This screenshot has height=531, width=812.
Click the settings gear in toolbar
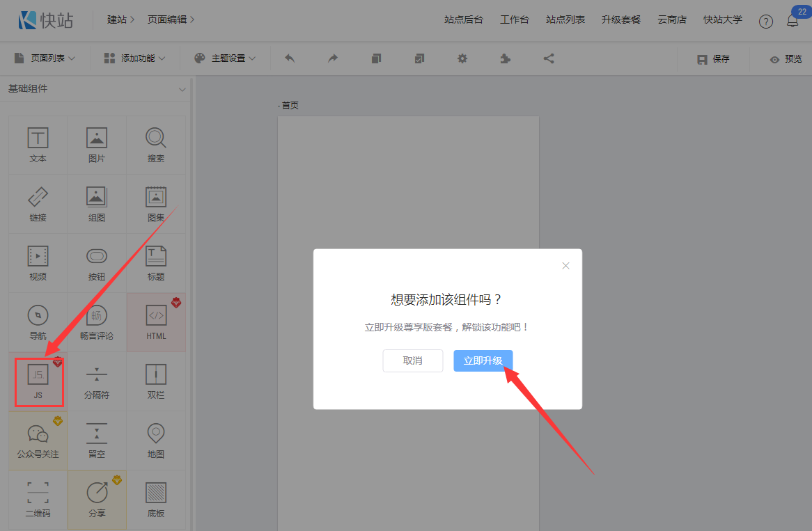coord(462,58)
